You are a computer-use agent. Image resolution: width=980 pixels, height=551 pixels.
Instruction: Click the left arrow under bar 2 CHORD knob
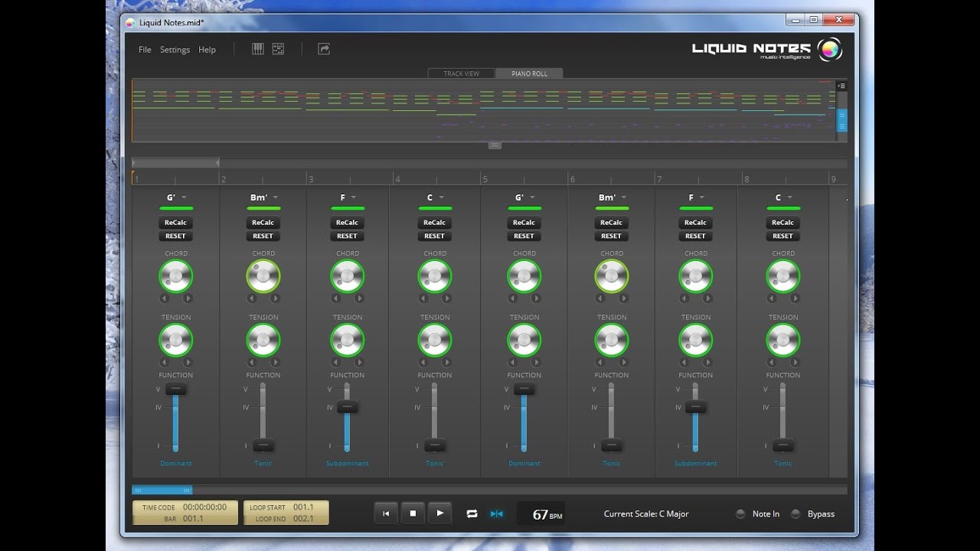[x=251, y=298]
